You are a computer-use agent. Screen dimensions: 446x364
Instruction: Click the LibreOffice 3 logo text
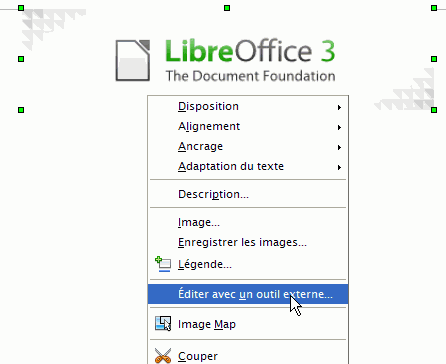[250, 51]
